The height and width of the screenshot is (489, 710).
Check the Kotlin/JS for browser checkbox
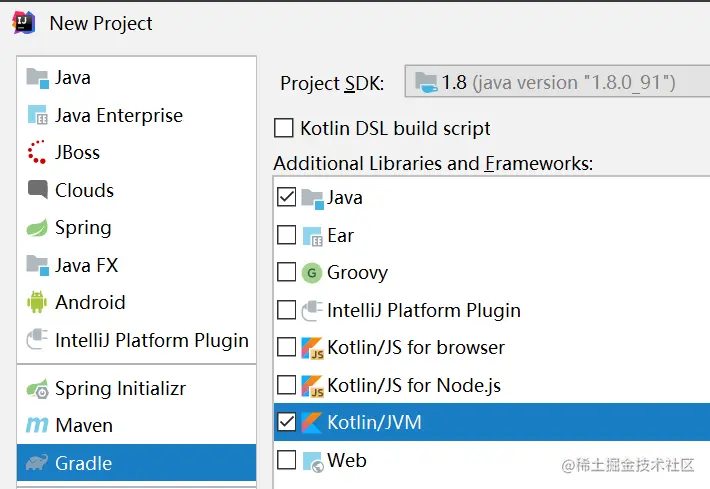point(287,348)
